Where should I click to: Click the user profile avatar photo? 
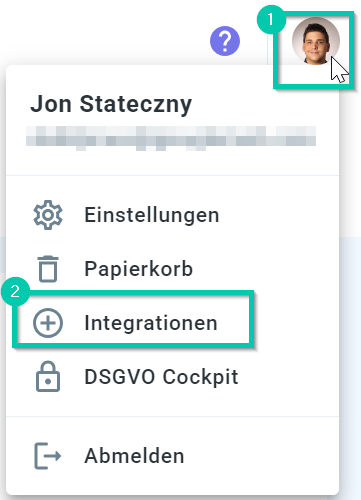click(316, 41)
